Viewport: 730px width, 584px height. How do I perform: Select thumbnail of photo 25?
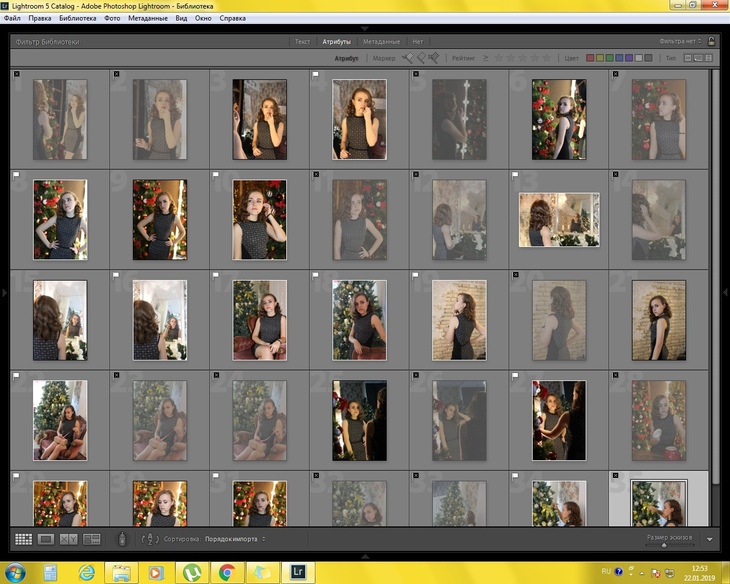359,421
